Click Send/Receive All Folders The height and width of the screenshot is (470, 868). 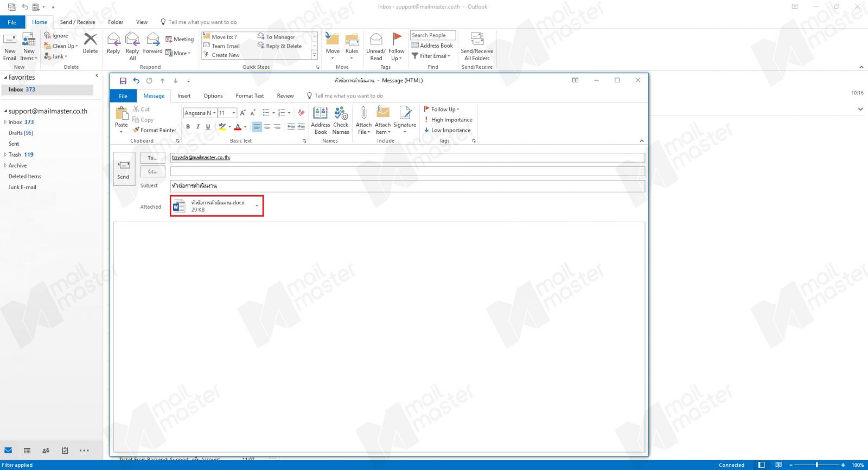point(477,47)
